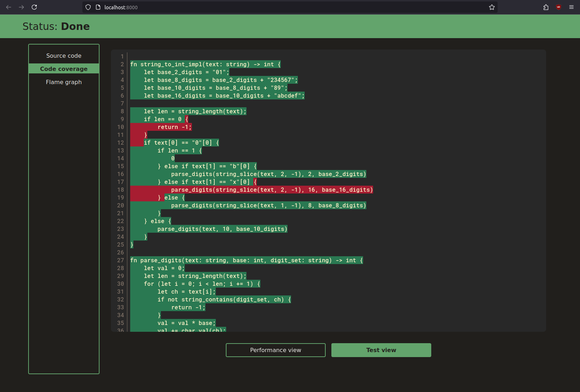The width and height of the screenshot is (580, 392).
Task: Focus the localhost:8000 address bar
Action: tap(290, 7)
